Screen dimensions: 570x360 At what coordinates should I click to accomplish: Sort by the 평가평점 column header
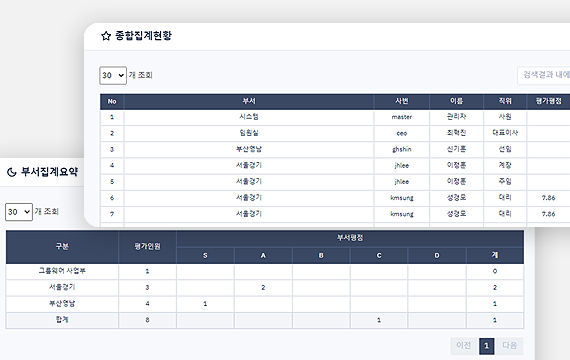click(548, 101)
